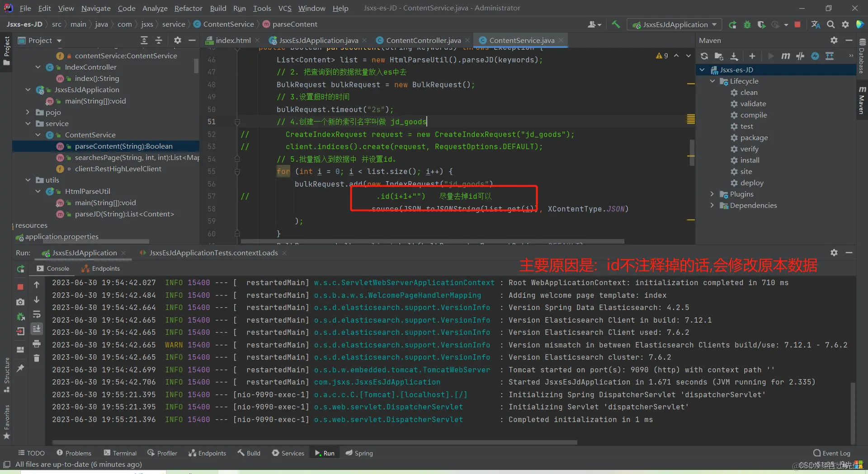This screenshot has width=868, height=474.
Task: Open the Spring tool window
Action: (359, 453)
